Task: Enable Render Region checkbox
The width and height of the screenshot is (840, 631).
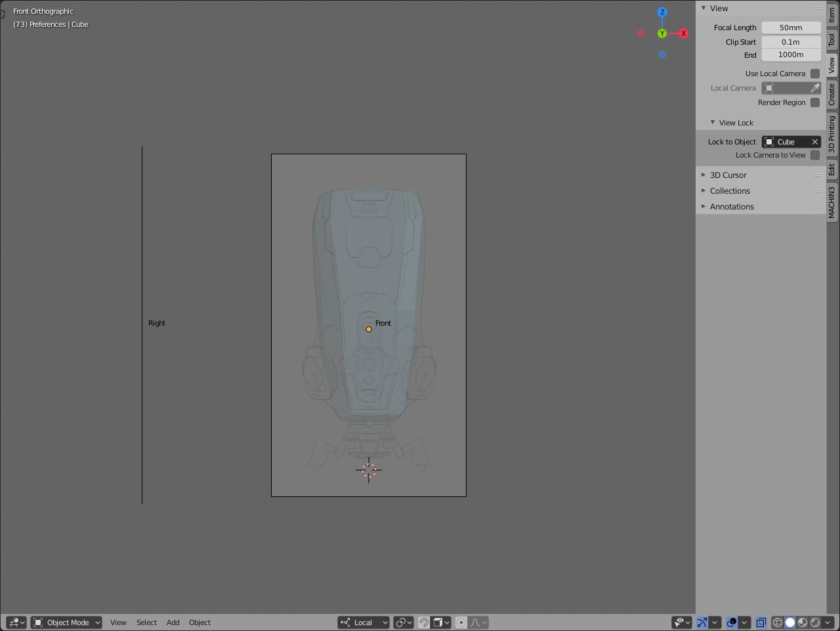Action: coord(815,102)
